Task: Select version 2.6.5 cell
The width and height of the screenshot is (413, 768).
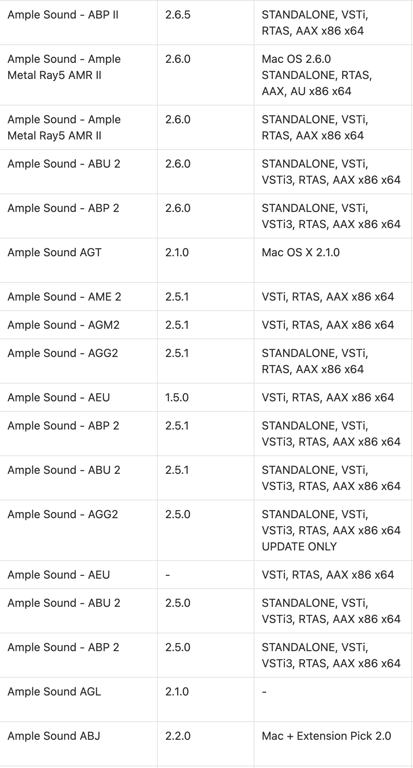Action: (x=206, y=23)
